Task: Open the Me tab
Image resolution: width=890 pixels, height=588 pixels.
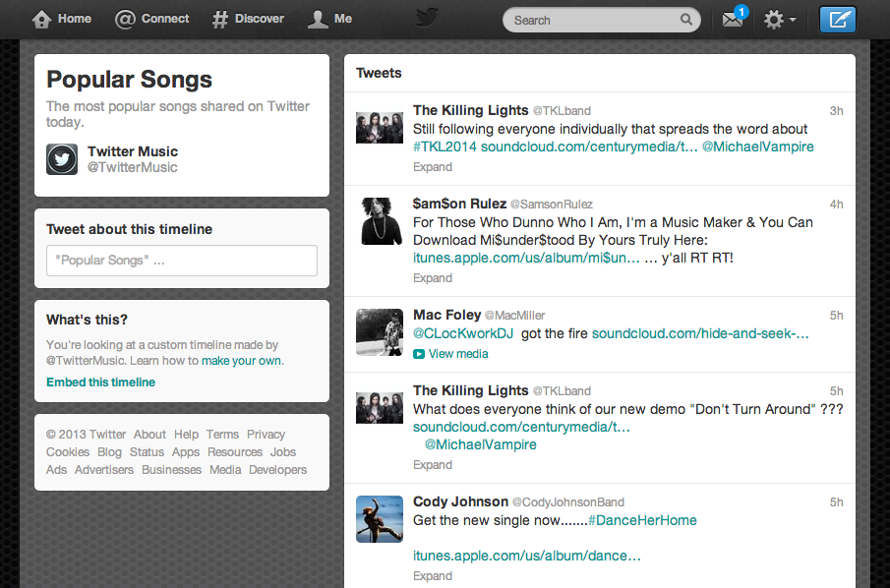Action: (329, 20)
